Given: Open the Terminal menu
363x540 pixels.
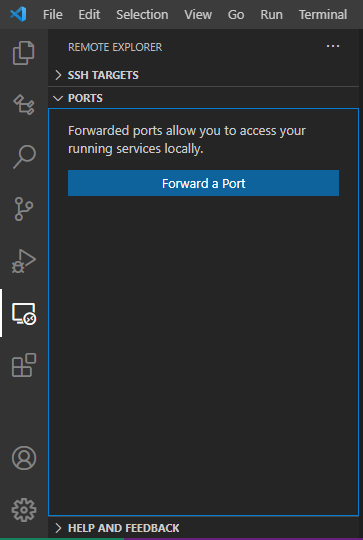Looking at the screenshot, I should [x=323, y=14].
